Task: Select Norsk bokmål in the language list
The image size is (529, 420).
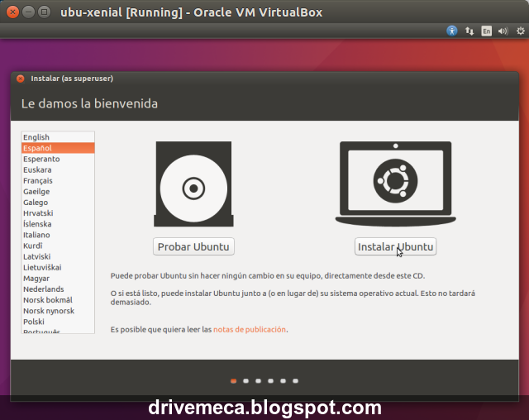Action: (58, 299)
